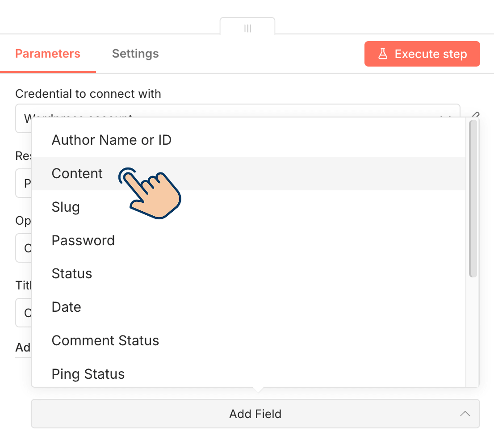Screen dimensions: 494x448
Task: Pick the Ping Status option
Action: (88, 374)
